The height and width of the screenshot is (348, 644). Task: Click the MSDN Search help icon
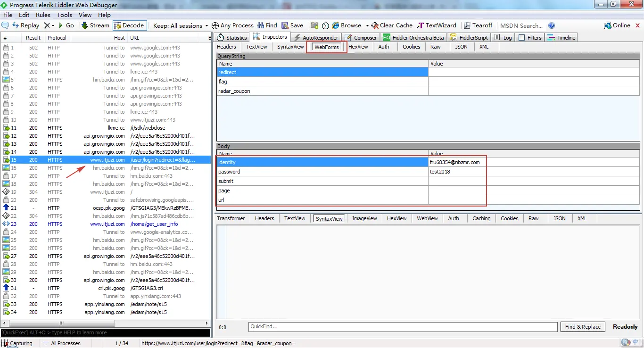[552, 25]
